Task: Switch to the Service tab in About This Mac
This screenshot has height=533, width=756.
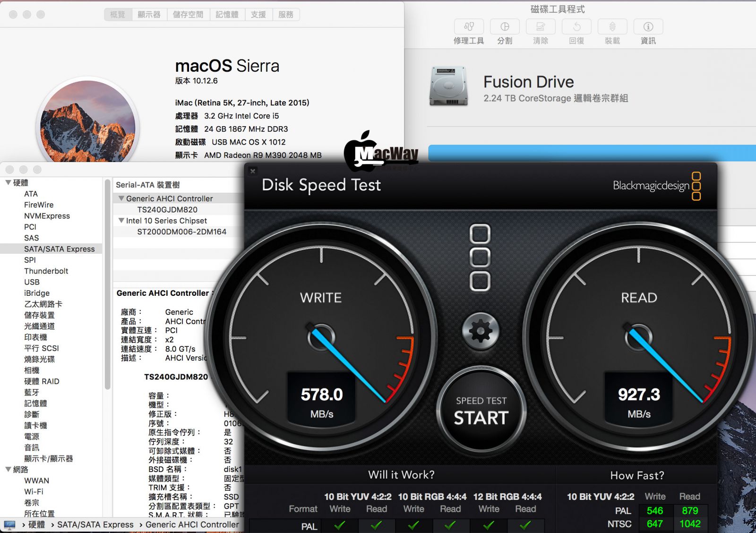Action: point(286,15)
